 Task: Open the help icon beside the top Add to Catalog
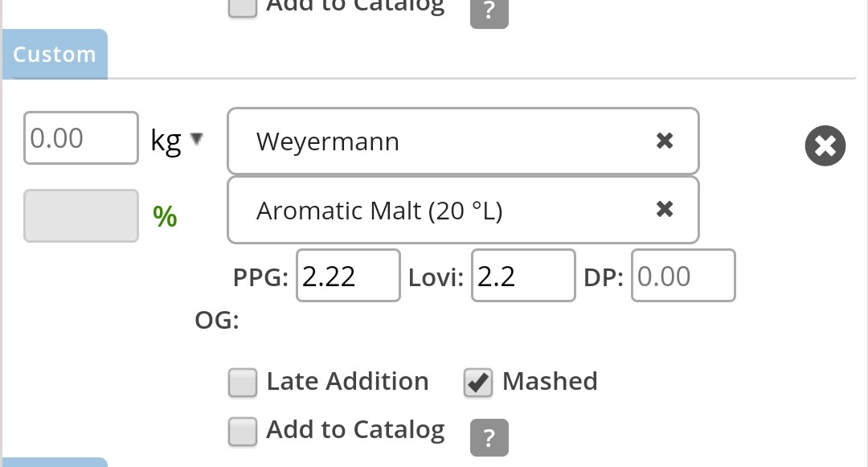[489, 12]
